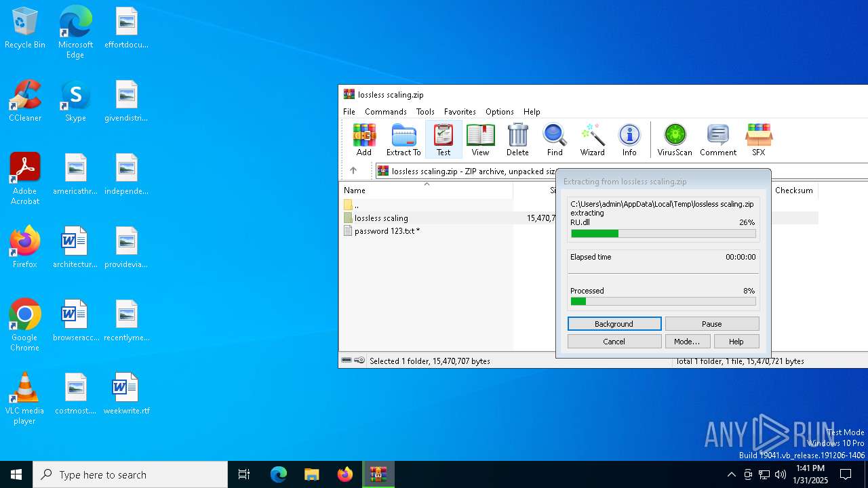Viewport: 868px width, 488px height.
Task: Open Skype desktop shortcut
Action: coord(75,102)
